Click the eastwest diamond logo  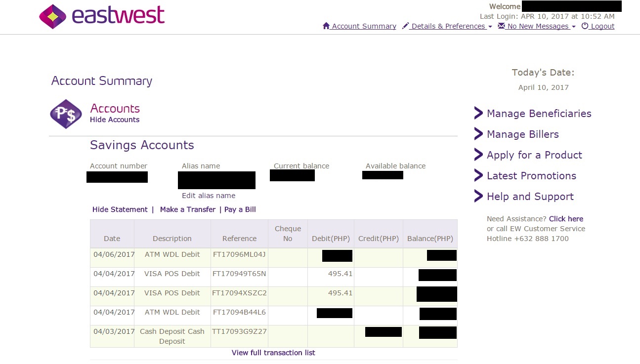[x=52, y=16]
